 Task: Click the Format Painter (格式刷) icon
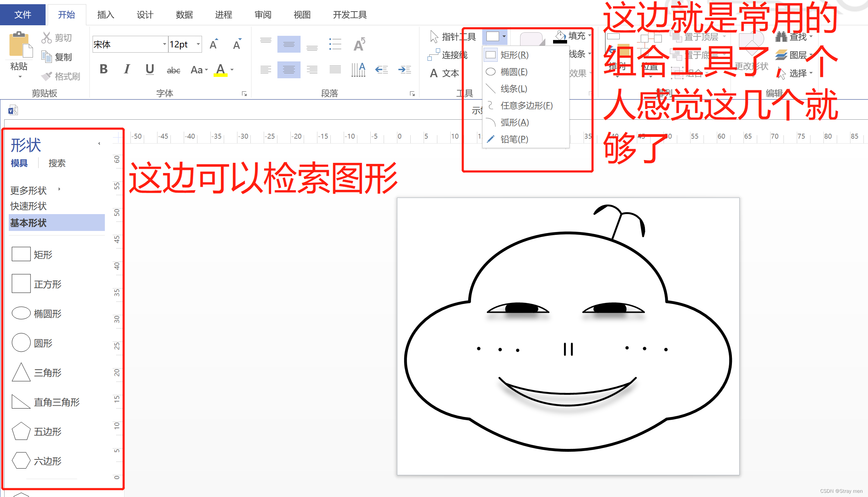point(46,76)
